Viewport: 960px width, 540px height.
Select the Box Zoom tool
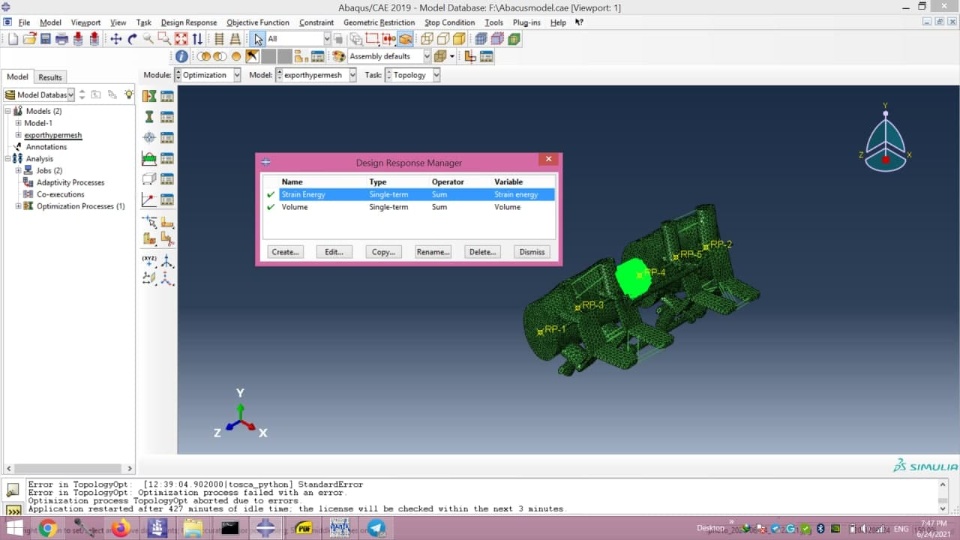pyautogui.click(x=164, y=39)
